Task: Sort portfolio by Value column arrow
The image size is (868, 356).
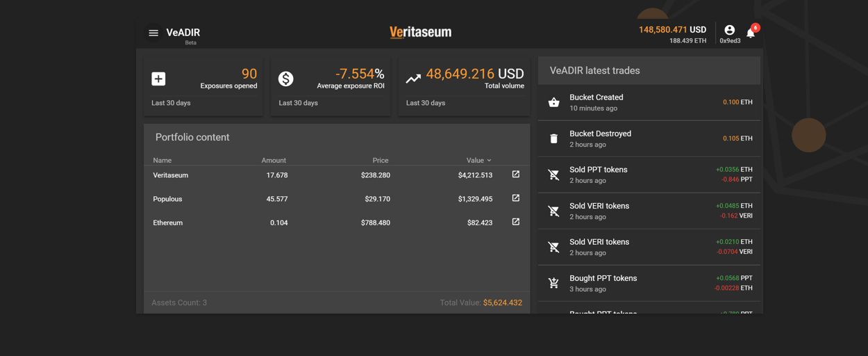Action: pyautogui.click(x=489, y=161)
